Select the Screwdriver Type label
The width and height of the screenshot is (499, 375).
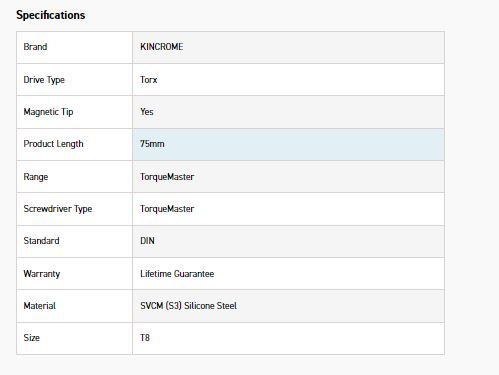point(58,209)
